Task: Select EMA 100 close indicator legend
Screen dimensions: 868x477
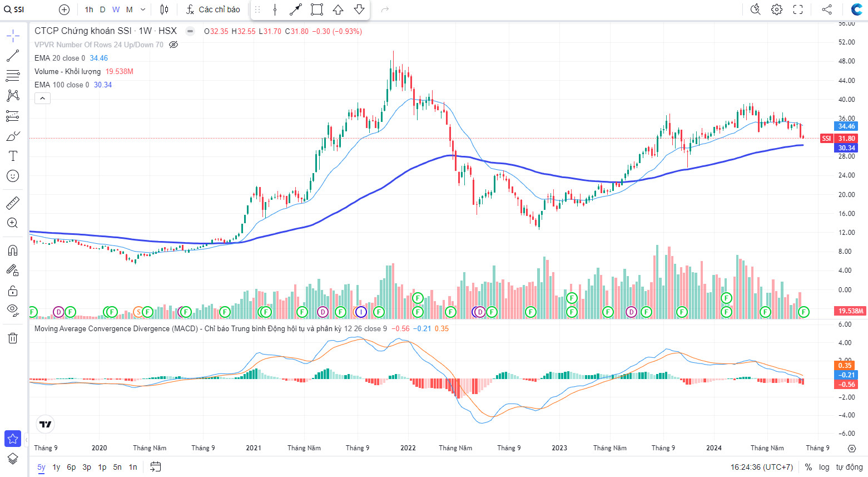Action: (x=62, y=85)
